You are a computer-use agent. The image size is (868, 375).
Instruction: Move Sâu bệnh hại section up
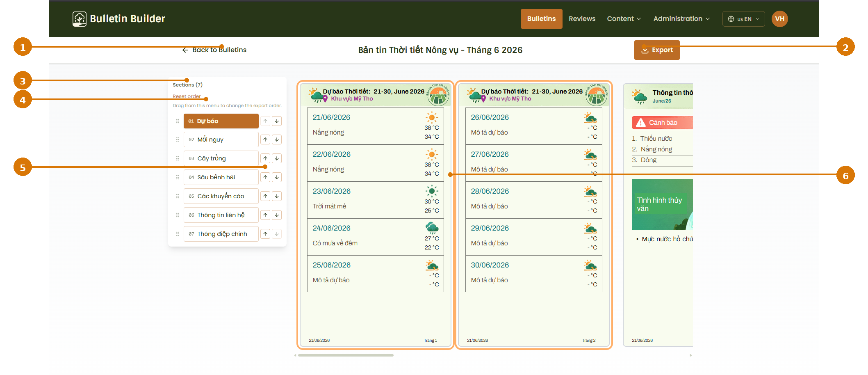265,177
